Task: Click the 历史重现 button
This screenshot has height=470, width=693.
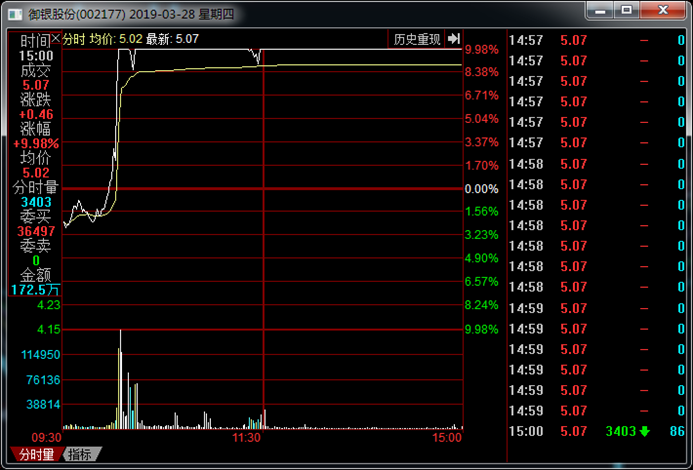Action: (x=416, y=39)
